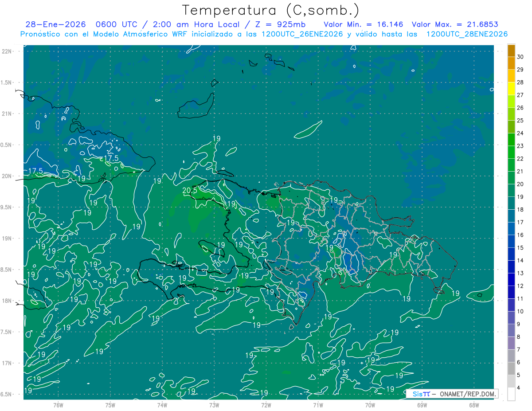Click the 17N latitude axis label
Viewport: 532px width, 411px height.
pos(7,363)
